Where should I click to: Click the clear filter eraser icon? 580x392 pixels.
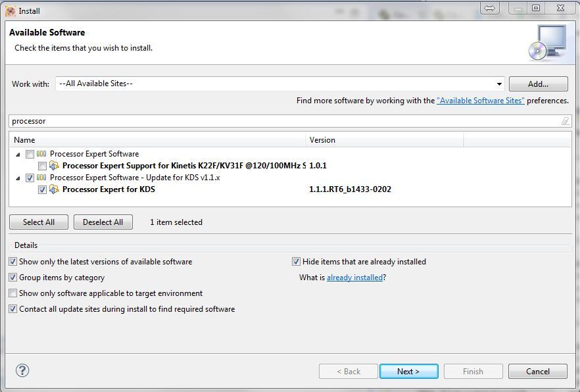(x=566, y=121)
